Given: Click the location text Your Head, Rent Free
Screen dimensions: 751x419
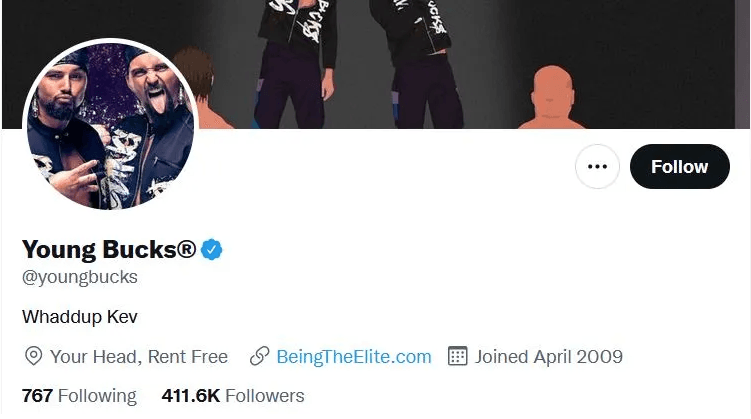Looking at the screenshot, I should [x=139, y=356].
